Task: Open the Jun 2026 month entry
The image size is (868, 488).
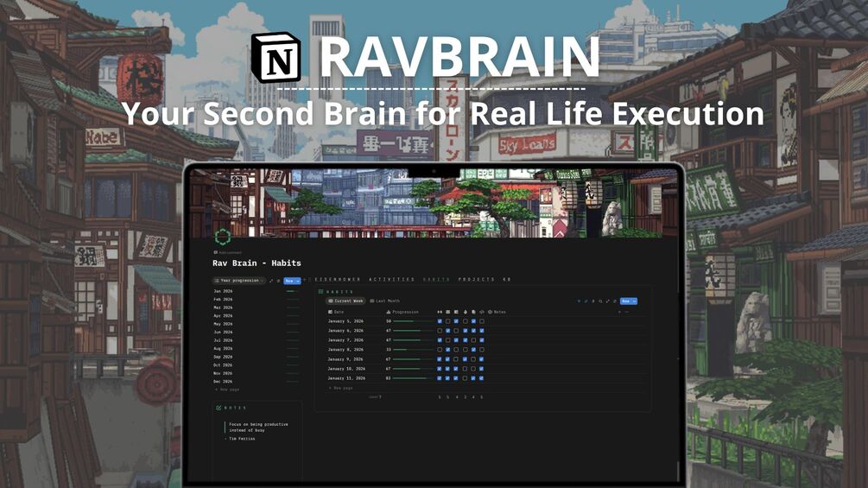Action: click(x=223, y=332)
